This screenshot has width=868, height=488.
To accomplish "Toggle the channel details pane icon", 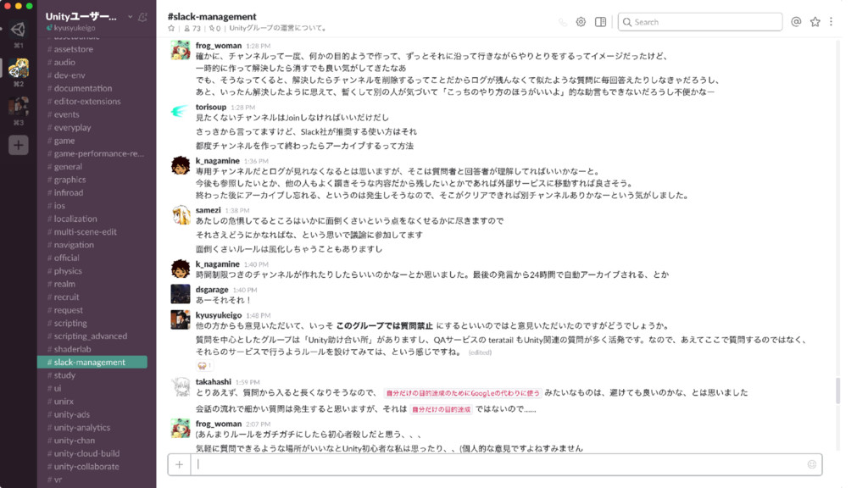I will (601, 22).
